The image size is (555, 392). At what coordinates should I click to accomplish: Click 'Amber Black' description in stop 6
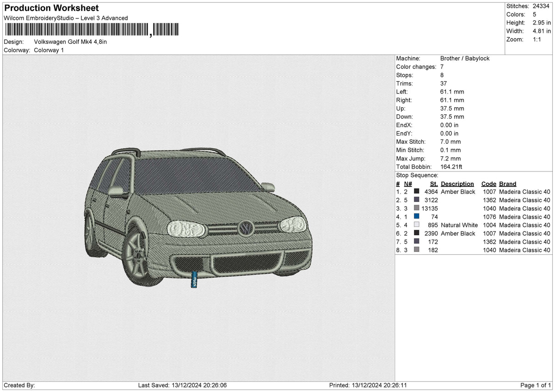(x=458, y=233)
